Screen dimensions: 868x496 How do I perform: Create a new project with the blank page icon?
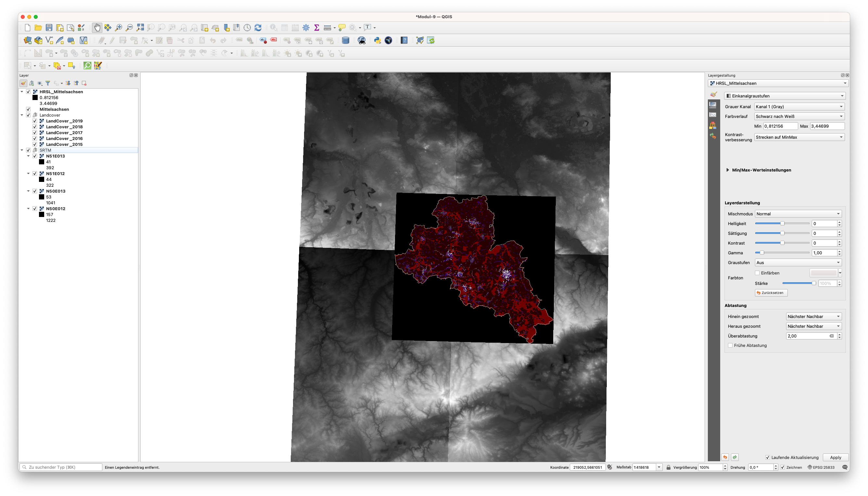click(28, 28)
